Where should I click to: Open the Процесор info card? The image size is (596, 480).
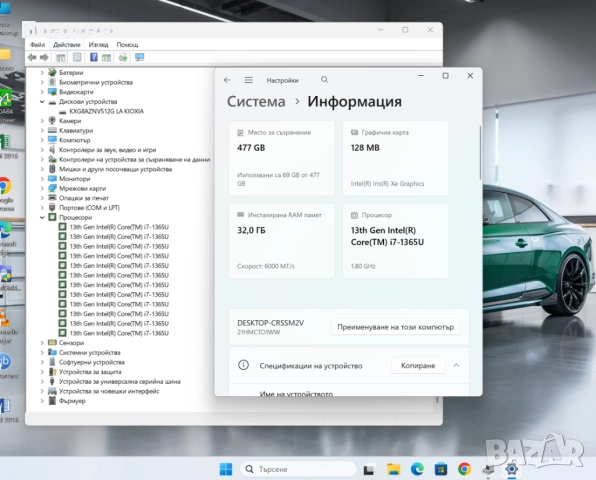pos(395,241)
